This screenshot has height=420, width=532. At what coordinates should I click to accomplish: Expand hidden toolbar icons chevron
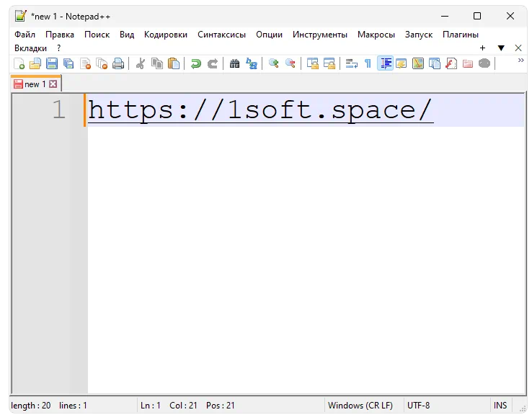[520, 61]
